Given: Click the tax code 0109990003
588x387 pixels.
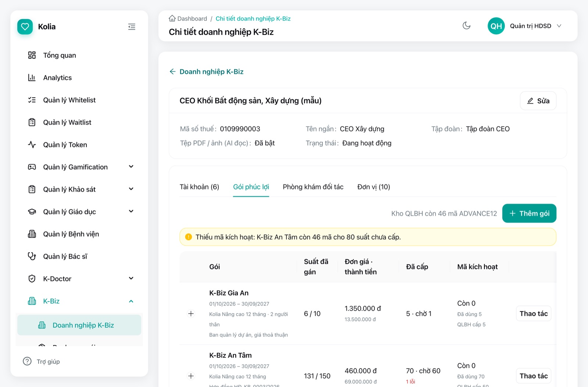Looking at the screenshot, I should coord(240,129).
